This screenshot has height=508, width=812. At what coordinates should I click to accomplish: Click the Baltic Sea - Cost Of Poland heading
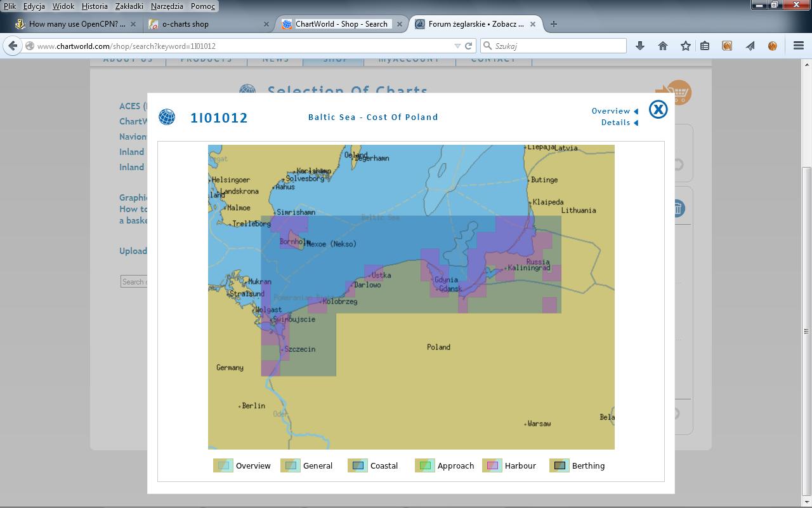point(373,117)
